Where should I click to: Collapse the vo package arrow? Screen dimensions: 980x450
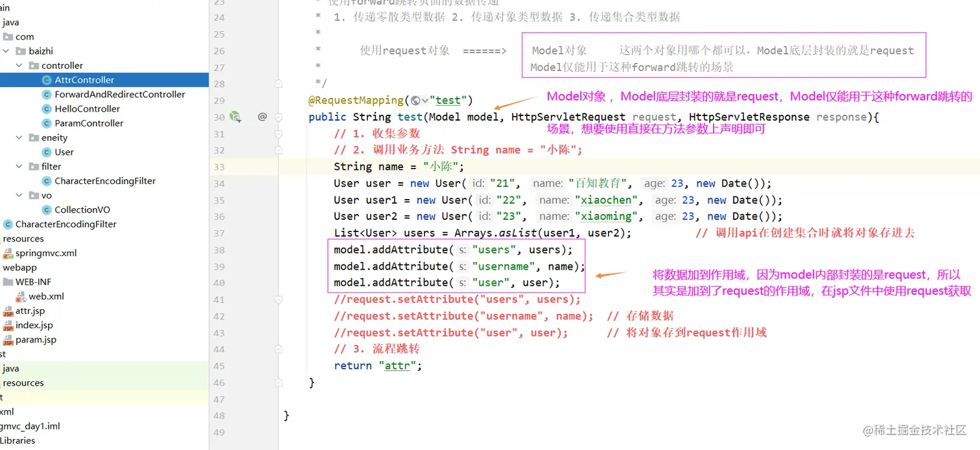(19, 195)
